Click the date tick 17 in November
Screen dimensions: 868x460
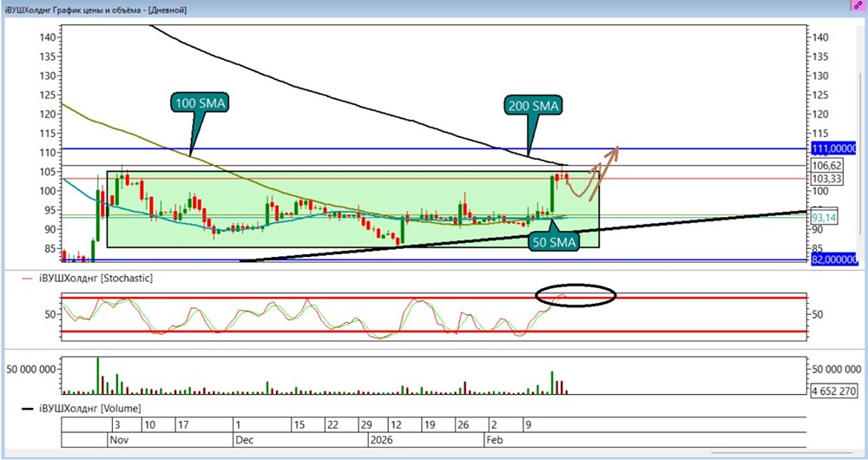[x=184, y=425]
